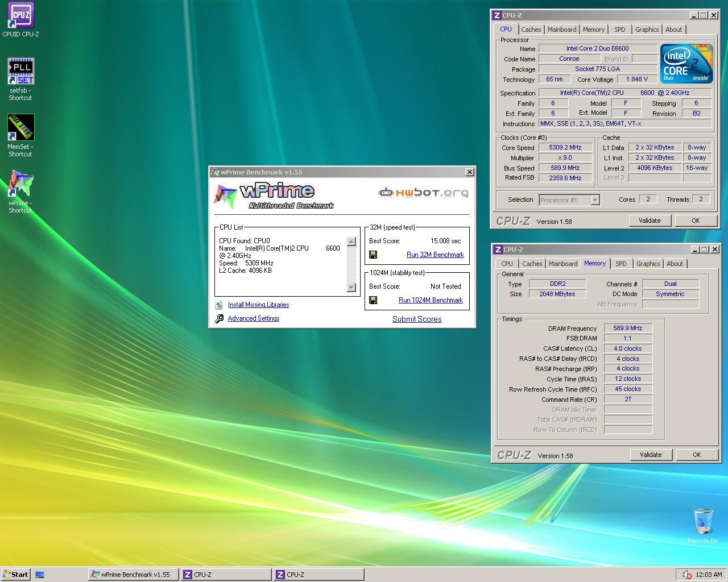Open Caches tab in upper CPU-Z window
The width and height of the screenshot is (728, 582).
531,30
